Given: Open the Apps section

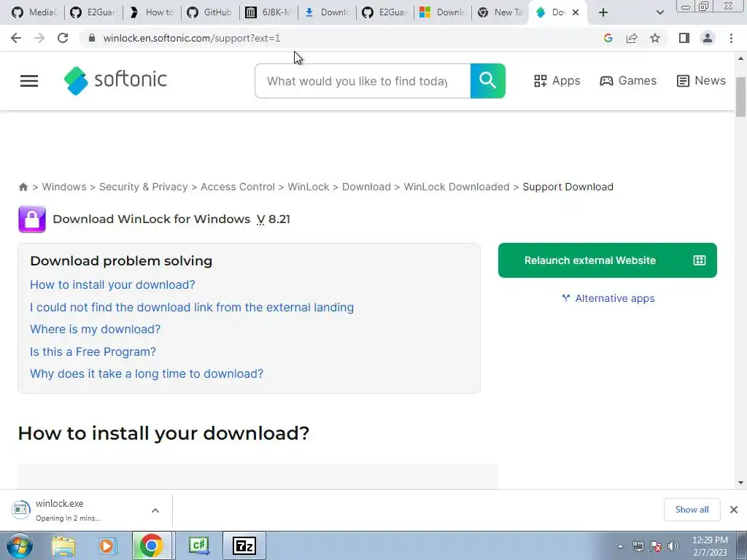Looking at the screenshot, I should click(557, 80).
